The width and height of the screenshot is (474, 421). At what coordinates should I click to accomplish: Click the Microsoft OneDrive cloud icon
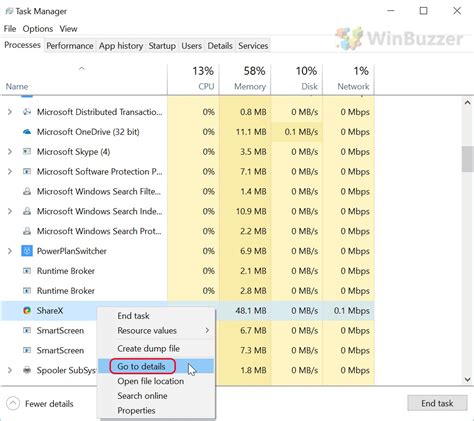point(27,132)
